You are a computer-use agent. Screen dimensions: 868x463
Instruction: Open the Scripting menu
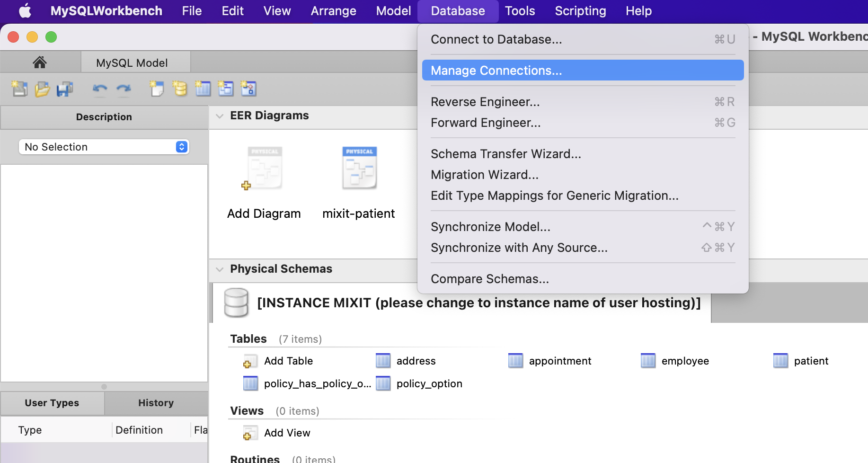(x=581, y=11)
